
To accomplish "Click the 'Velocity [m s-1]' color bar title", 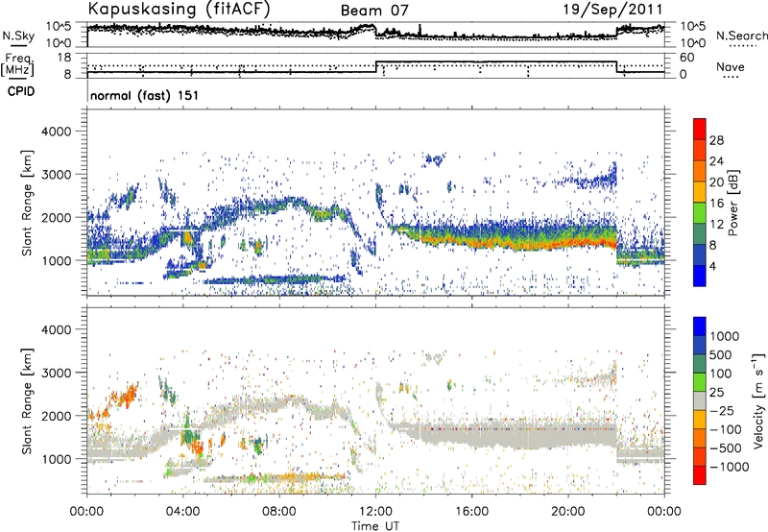I will pyautogui.click(x=758, y=400).
